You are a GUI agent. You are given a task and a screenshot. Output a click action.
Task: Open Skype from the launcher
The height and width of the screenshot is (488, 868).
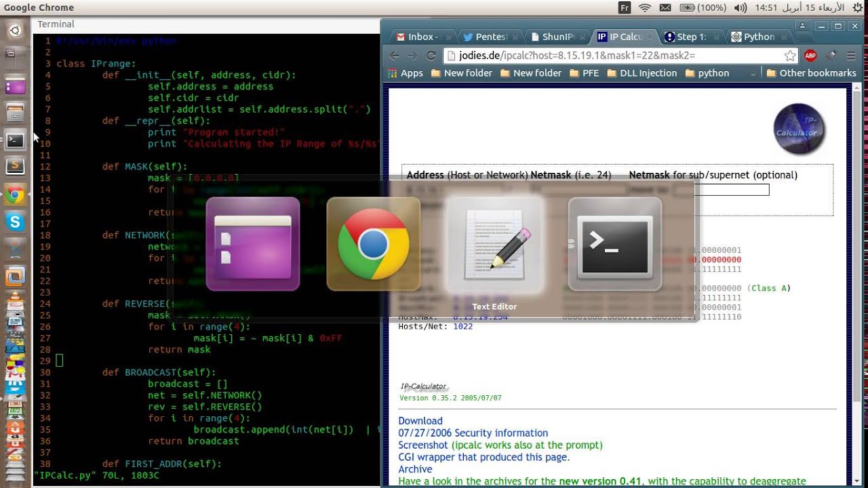(x=15, y=222)
